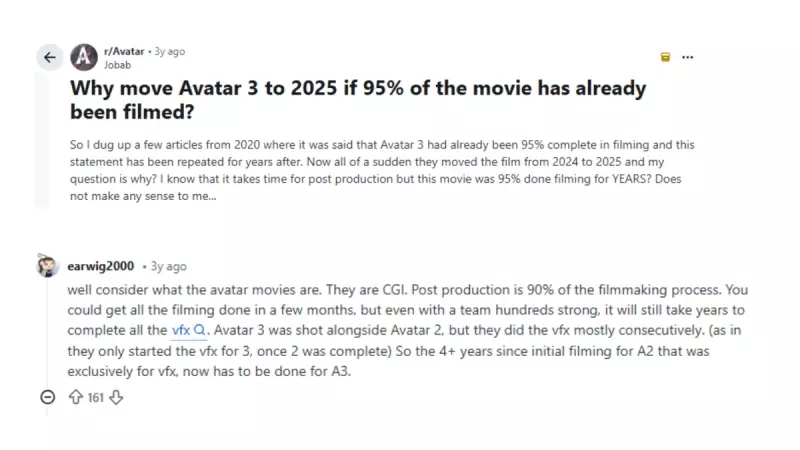Click the post's 3y ago timestamp
The height and width of the screenshot is (450, 800).
coord(171,51)
